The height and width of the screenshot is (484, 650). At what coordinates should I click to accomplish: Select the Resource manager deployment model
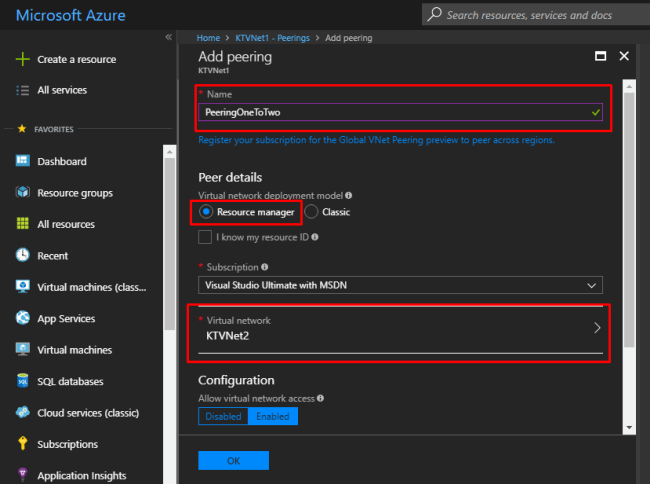click(x=206, y=212)
